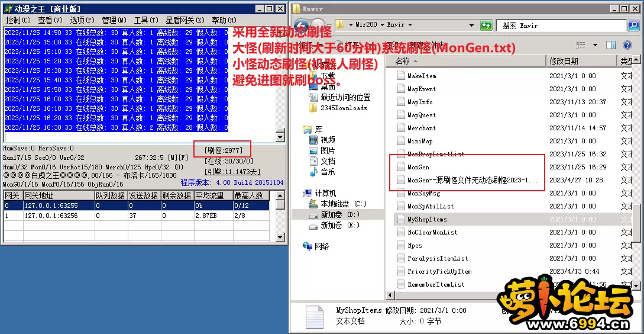Click the MapInfo file icon

(401, 102)
